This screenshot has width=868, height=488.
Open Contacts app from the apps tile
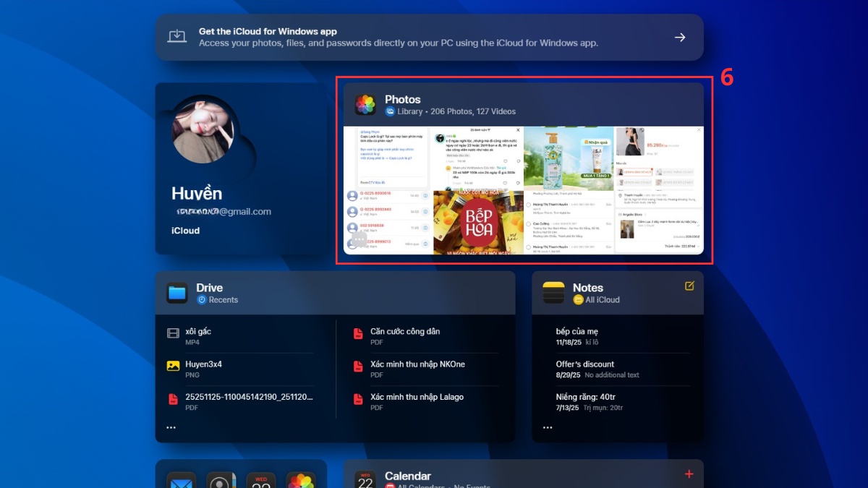[221, 480]
